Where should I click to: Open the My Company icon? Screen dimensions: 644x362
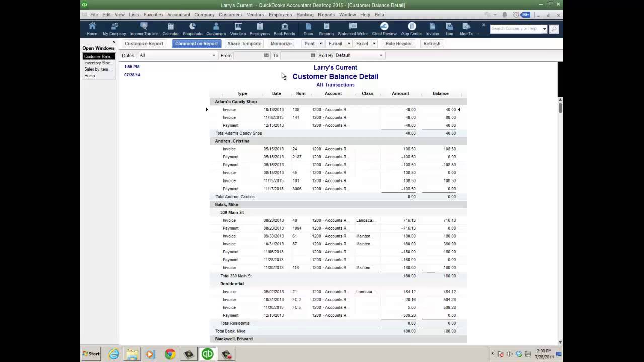[114, 29]
